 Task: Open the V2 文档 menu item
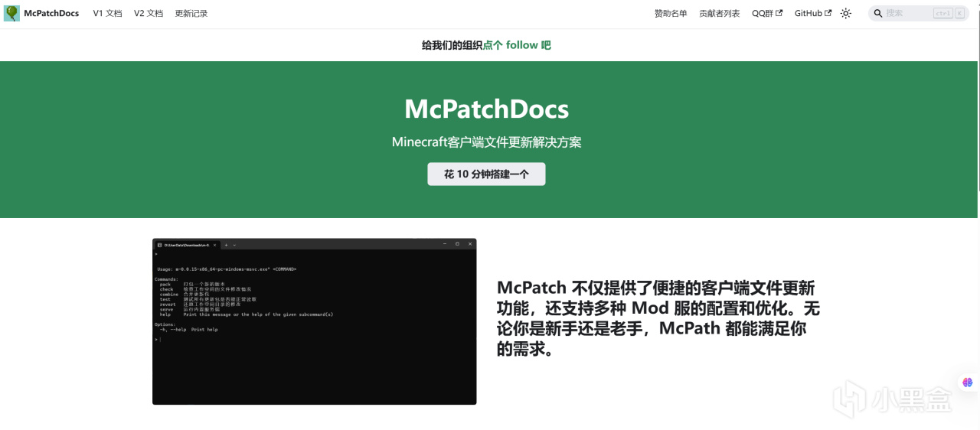pos(149,14)
